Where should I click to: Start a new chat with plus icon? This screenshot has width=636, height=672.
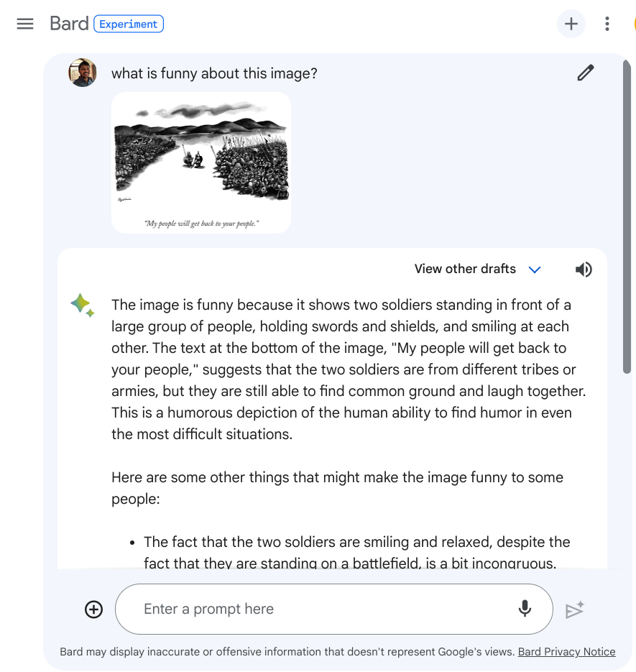(571, 24)
